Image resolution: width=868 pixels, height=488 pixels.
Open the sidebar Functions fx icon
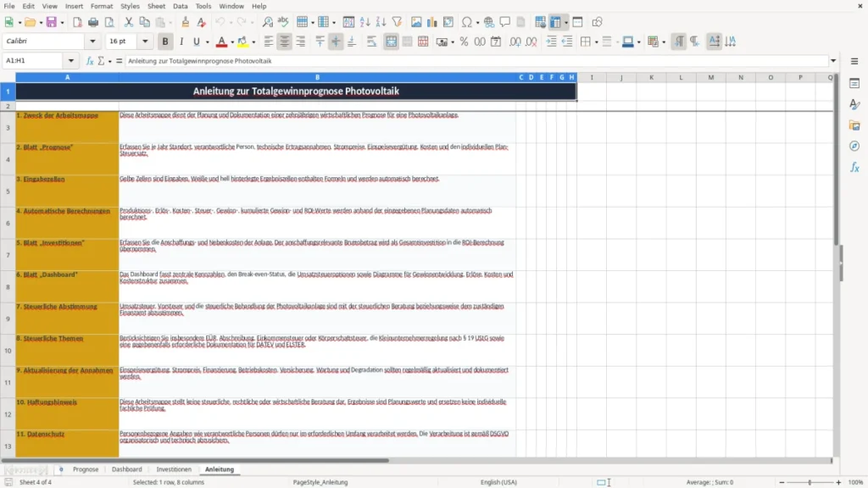[x=854, y=167]
